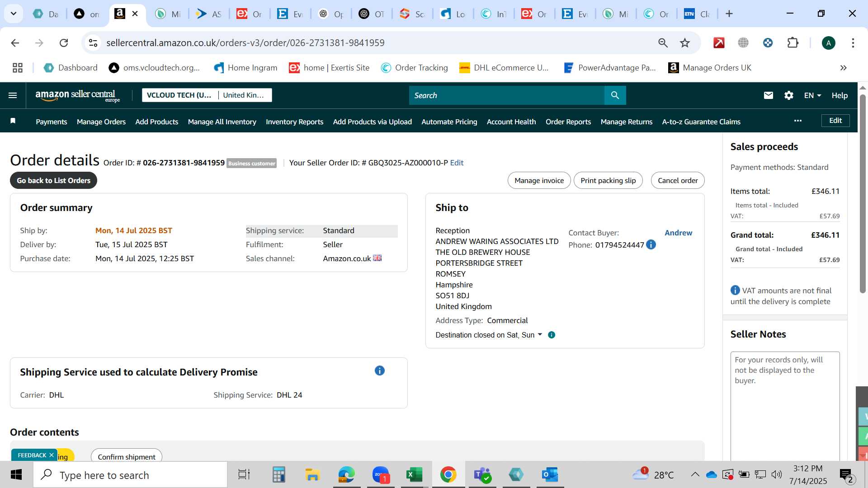Open Microsoft Teams from the taskbar

[482, 475]
